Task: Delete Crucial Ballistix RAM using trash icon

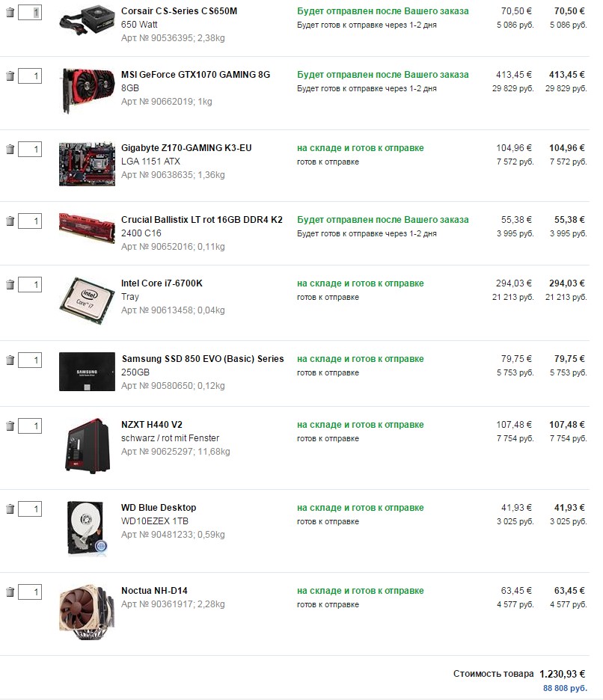Action: click(x=10, y=221)
